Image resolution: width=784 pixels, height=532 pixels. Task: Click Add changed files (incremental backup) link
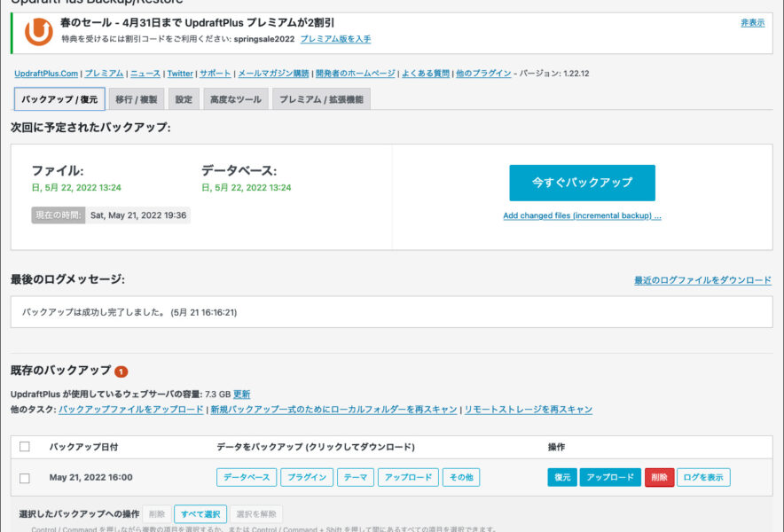[582, 215]
